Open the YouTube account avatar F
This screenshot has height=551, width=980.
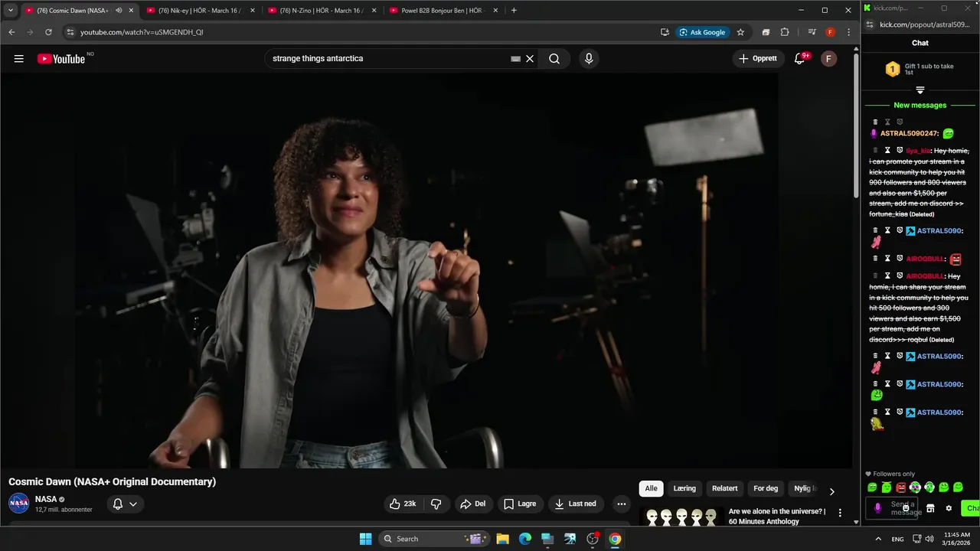coord(828,59)
